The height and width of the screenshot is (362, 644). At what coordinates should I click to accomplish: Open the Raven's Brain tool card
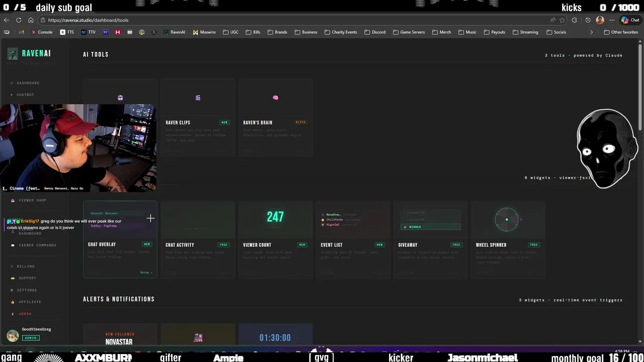pyautogui.click(x=275, y=118)
